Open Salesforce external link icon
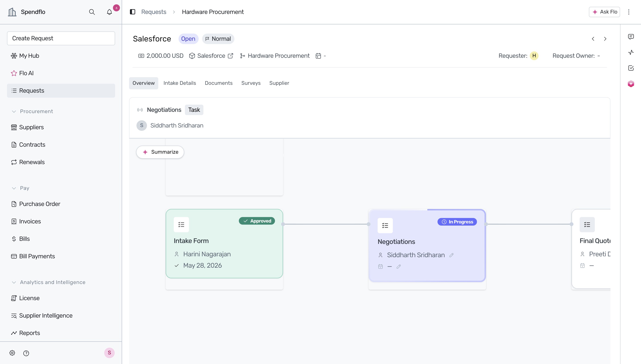This screenshot has width=641, height=364. click(230, 56)
